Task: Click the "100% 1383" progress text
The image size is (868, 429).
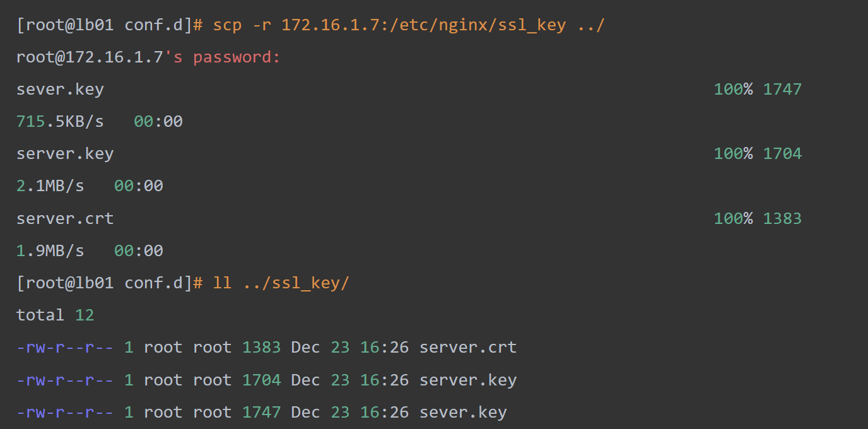Action: coord(758,219)
